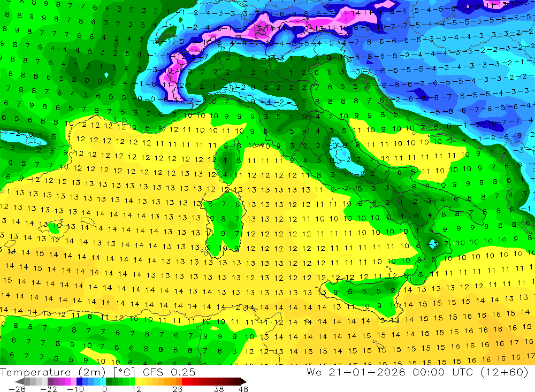Click the "26" legend value
The image size is (535, 392).
[178, 389]
